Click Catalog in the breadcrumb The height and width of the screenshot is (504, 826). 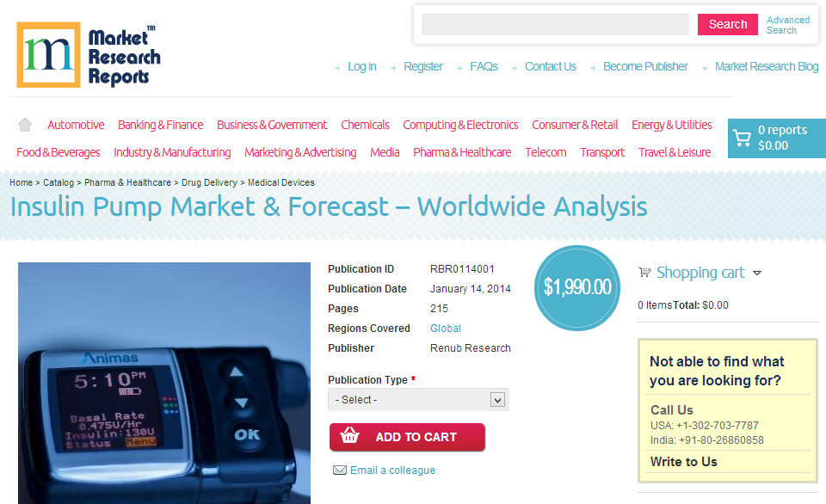59,182
